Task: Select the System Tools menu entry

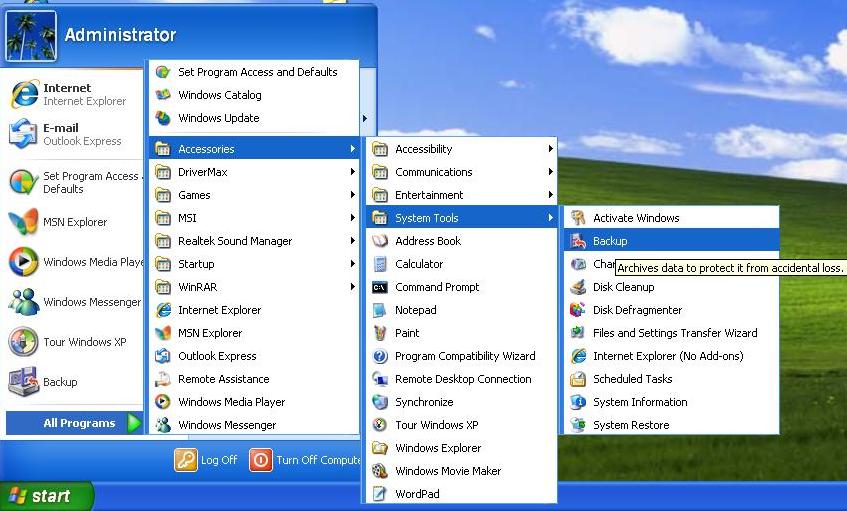Action: (x=461, y=218)
